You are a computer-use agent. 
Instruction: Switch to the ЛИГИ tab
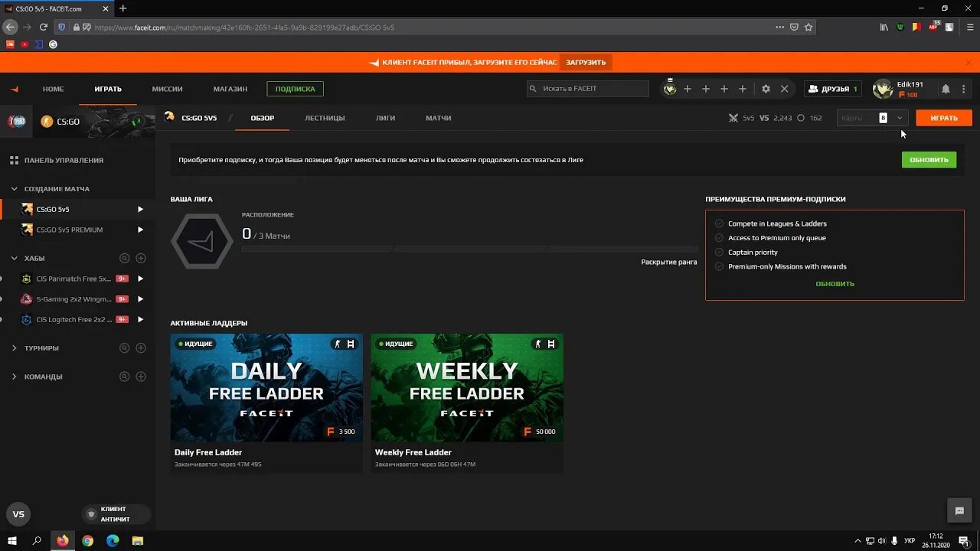tap(385, 118)
